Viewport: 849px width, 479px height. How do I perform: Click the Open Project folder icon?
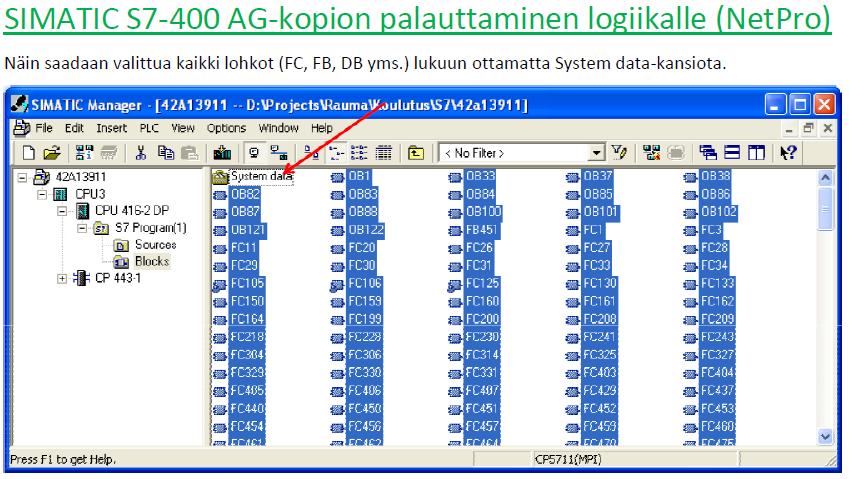point(52,153)
